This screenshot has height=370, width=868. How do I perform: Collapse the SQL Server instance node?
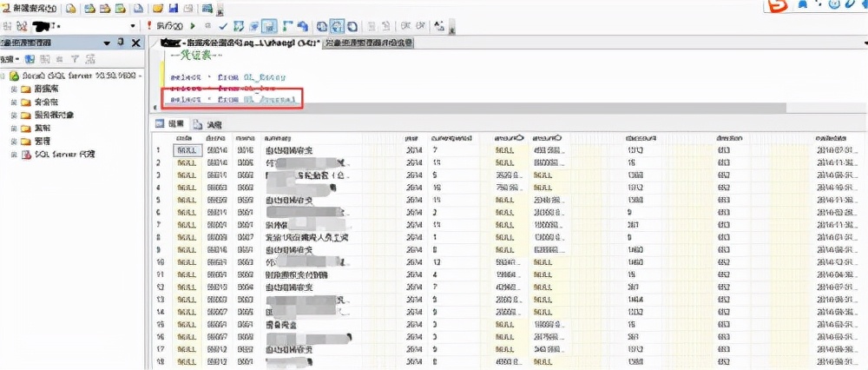(3, 76)
